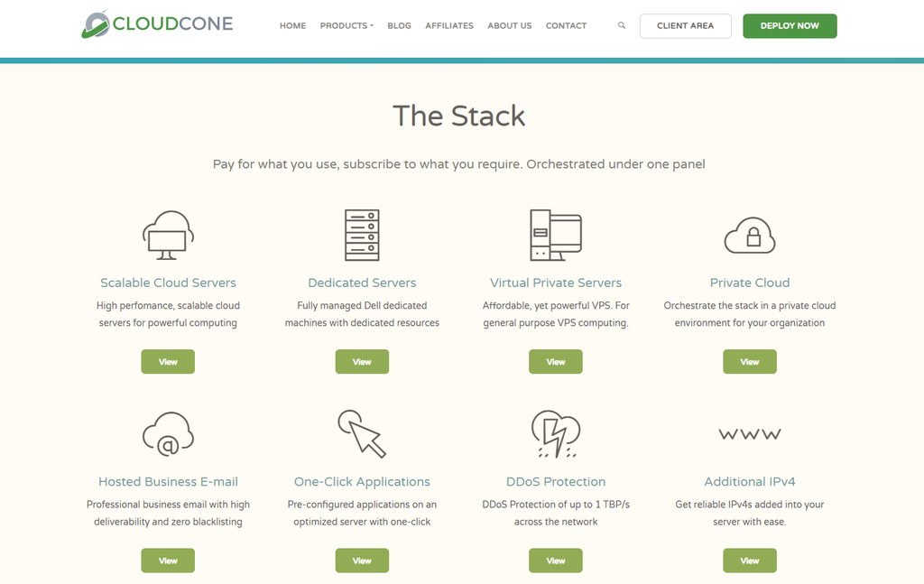This screenshot has height=584, width=924.
Task: Open the Affiliates menu item
Action: pyautogui.click(x=449, y=26)
